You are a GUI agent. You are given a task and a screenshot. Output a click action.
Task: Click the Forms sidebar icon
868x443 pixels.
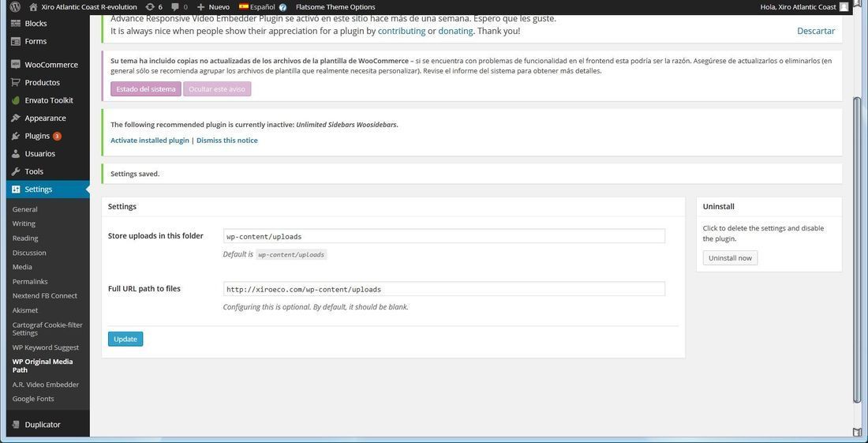(16, 41)
